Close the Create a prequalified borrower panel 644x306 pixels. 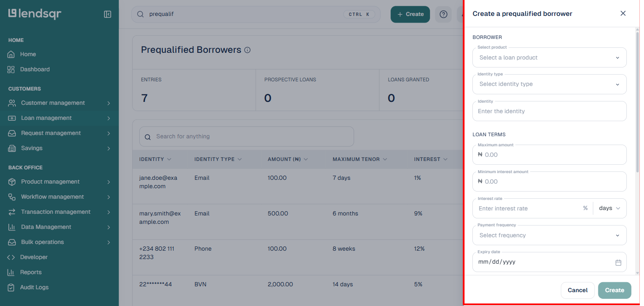[623, 13]
